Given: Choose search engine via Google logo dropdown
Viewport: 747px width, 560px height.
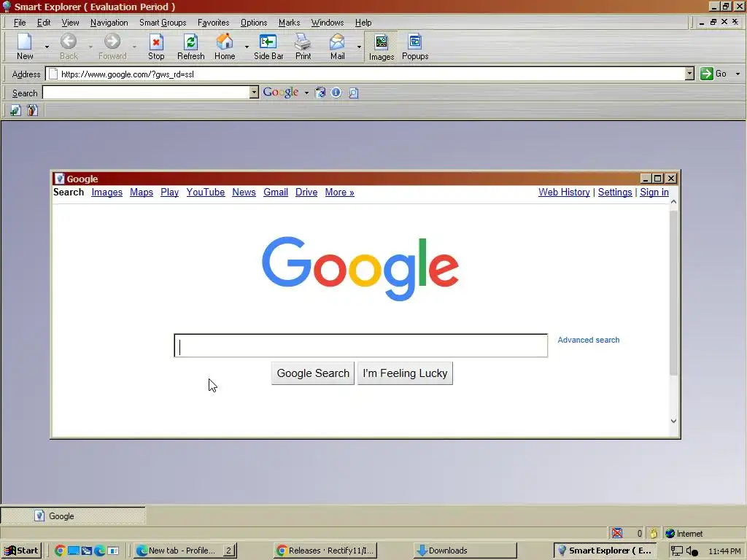Looking at the screenshot, I should 306,93.
